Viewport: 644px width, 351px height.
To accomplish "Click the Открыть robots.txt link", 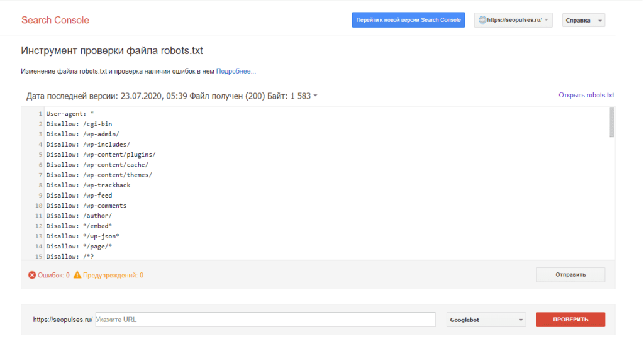I will (x=586, y=96).
